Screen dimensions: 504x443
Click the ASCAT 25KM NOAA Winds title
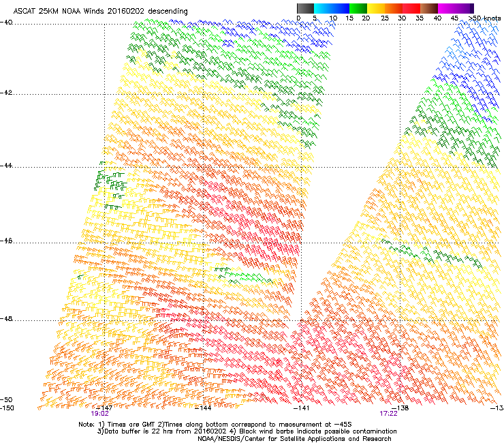(x=100, y=11)
